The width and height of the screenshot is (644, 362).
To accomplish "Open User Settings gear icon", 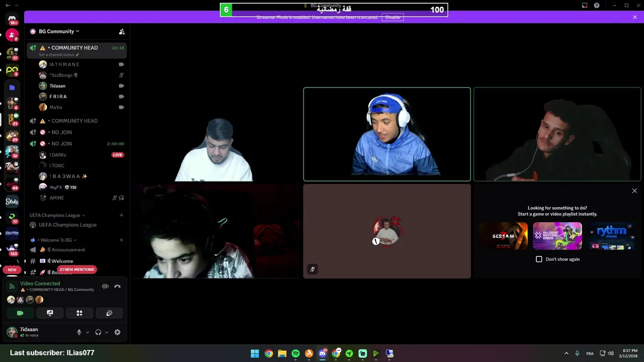I will (117, 332).
